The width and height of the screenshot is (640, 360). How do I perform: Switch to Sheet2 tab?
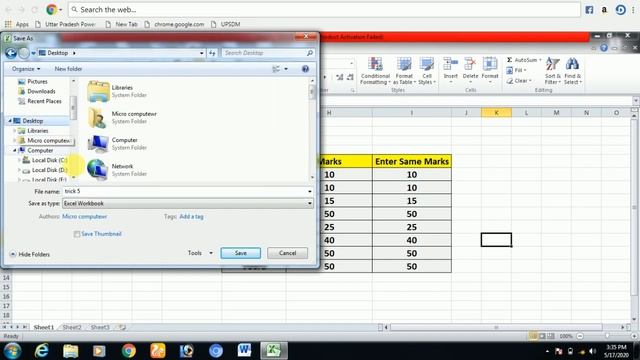[72, 327]
